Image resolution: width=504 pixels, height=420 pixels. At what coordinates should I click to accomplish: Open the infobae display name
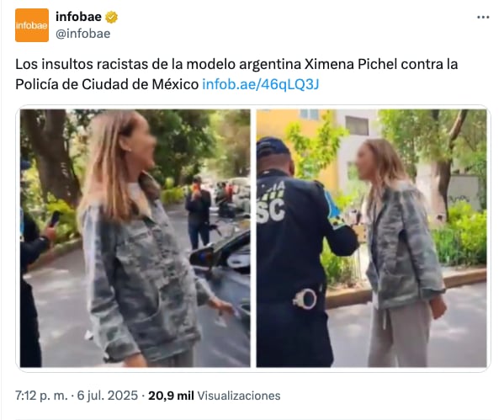(78, 17)
